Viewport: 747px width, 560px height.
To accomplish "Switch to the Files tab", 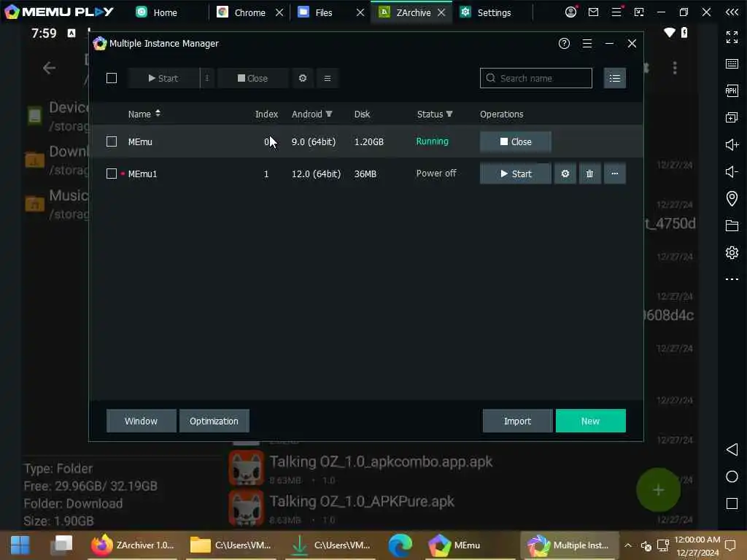I will (315, 12).
